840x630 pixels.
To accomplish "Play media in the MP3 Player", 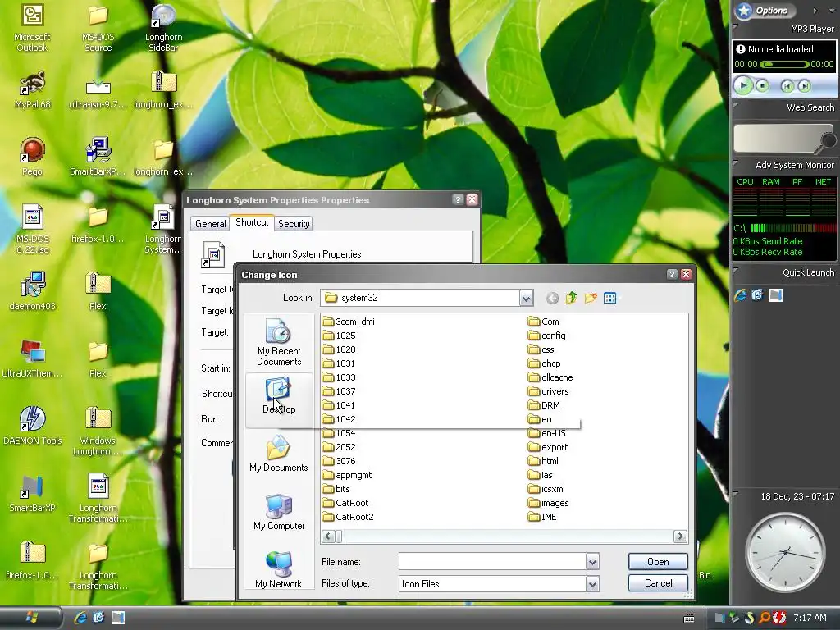I will (743, 85).
